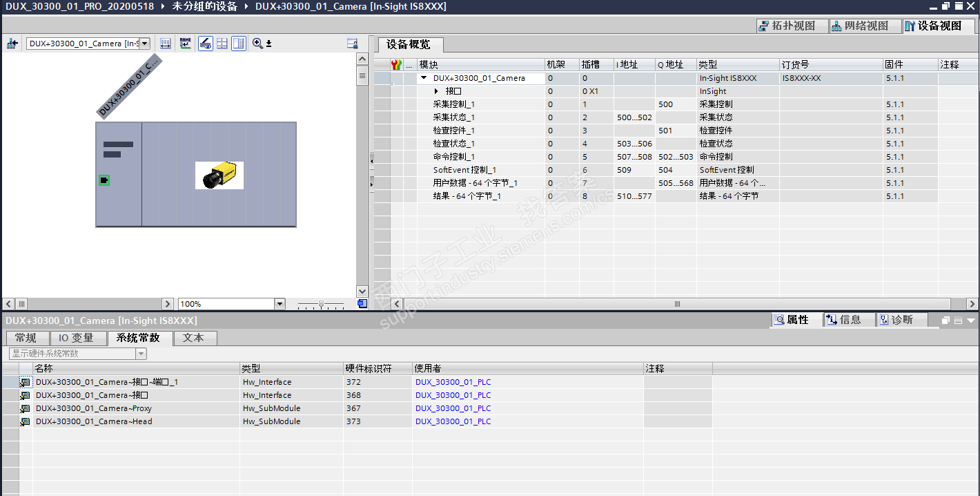
Task: Click the small left collapse arrow on the pane splitter
Action: (371, 161)
